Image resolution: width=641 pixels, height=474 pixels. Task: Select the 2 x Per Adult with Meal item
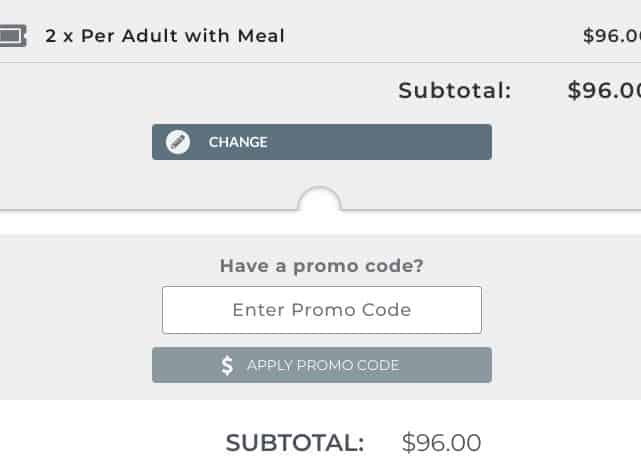165,36
